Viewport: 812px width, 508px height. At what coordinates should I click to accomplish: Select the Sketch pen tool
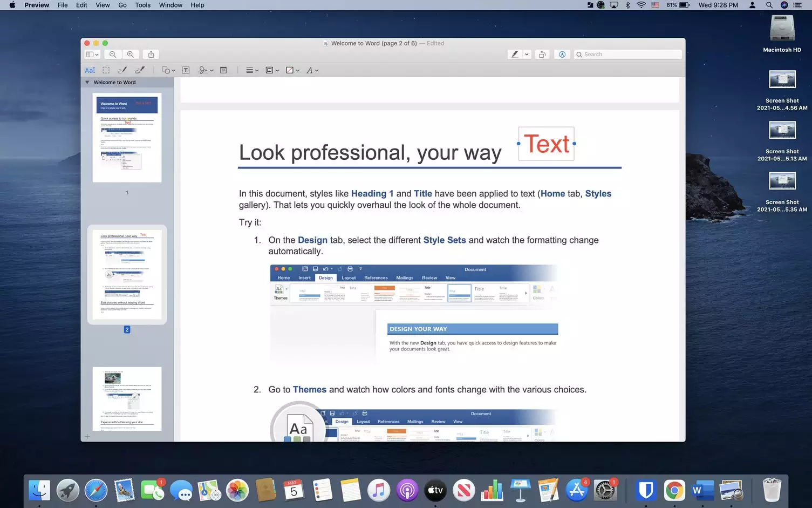pyautogui.click(x=122, y=70)
